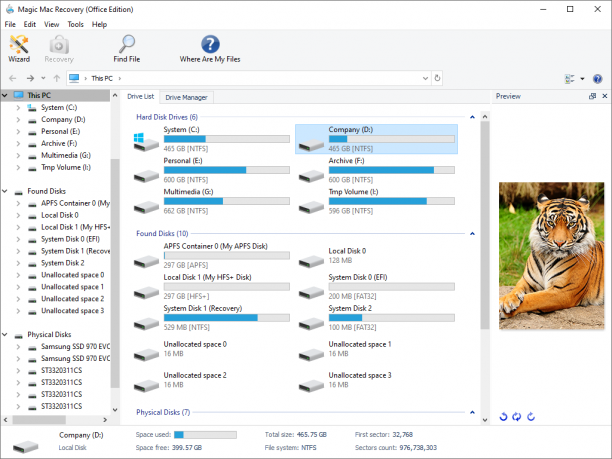The width and height of the screenshot is (612, 459).
Task: Select Archive (F:) drive tile
Action: [x=376, y=170]
